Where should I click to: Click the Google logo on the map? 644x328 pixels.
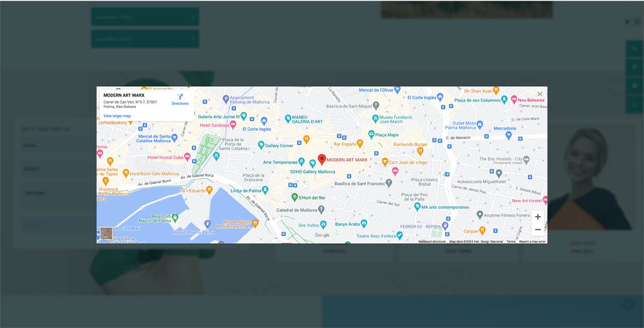point(322,235)
